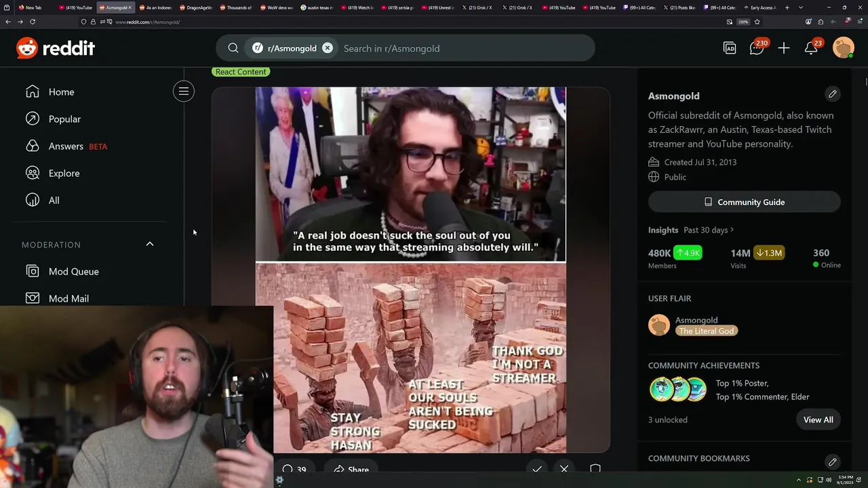Open a new browser tab plus
Viewport: 868px width, 488px height.
click(x=787, y=7)
